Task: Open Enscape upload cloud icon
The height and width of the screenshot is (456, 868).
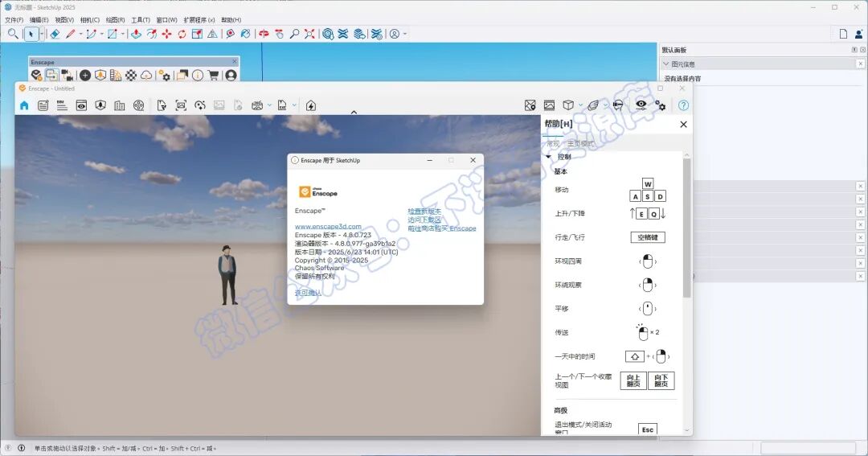Action: coord(146,75)
